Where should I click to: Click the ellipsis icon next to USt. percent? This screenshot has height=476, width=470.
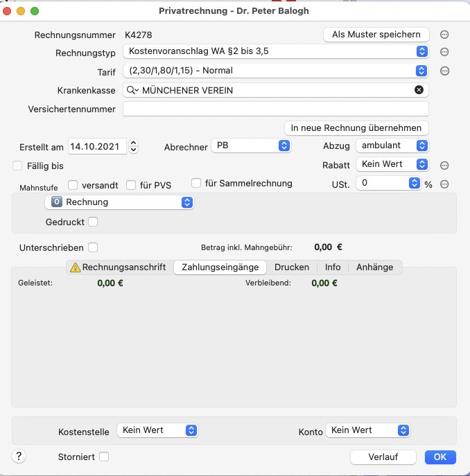tap(444, 184)
